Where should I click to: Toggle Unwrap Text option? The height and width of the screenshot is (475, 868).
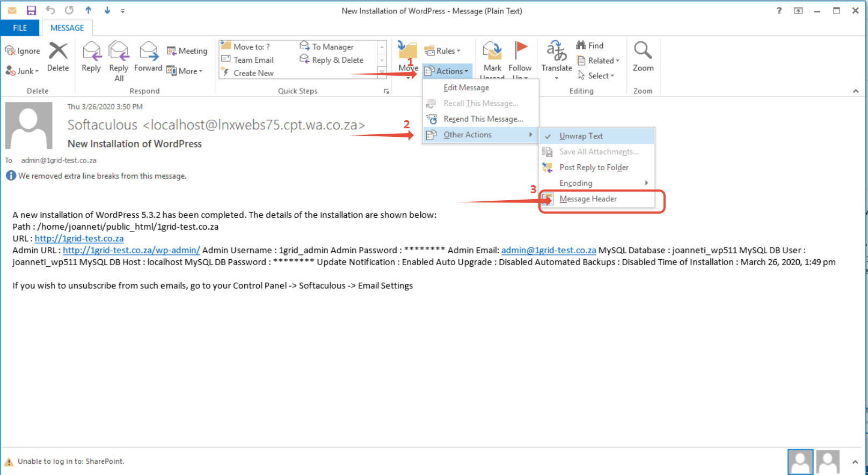pyautogui.click(x=597, y=136)
